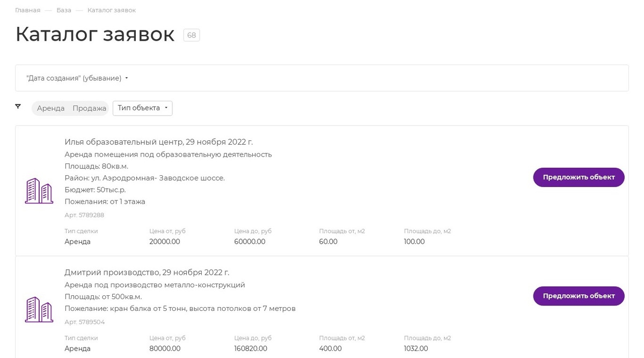Click Аренда помещения под образовательную деятельность line
Screen dimensions: 644x358
[x=168, y=154]
